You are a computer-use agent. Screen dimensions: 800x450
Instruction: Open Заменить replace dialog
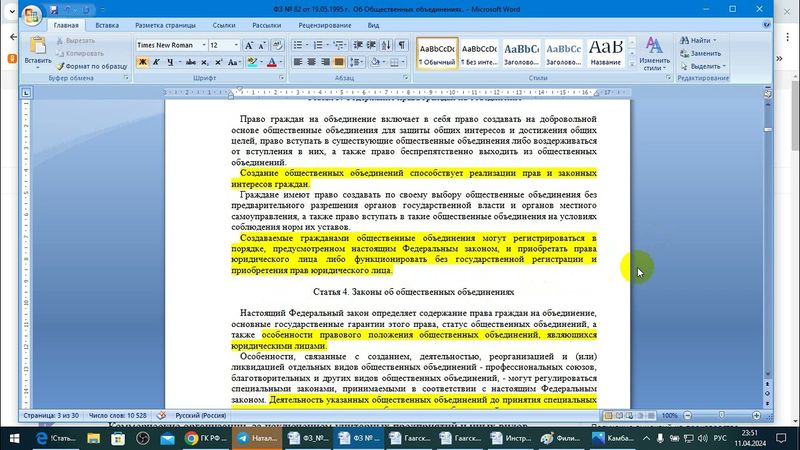point(701,53)
